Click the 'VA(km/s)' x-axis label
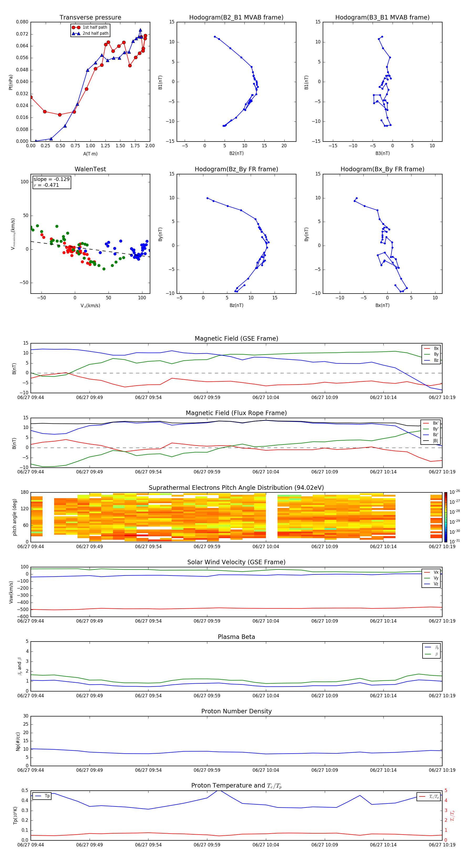This screenshot has height=868, width=473. (90, 306)
